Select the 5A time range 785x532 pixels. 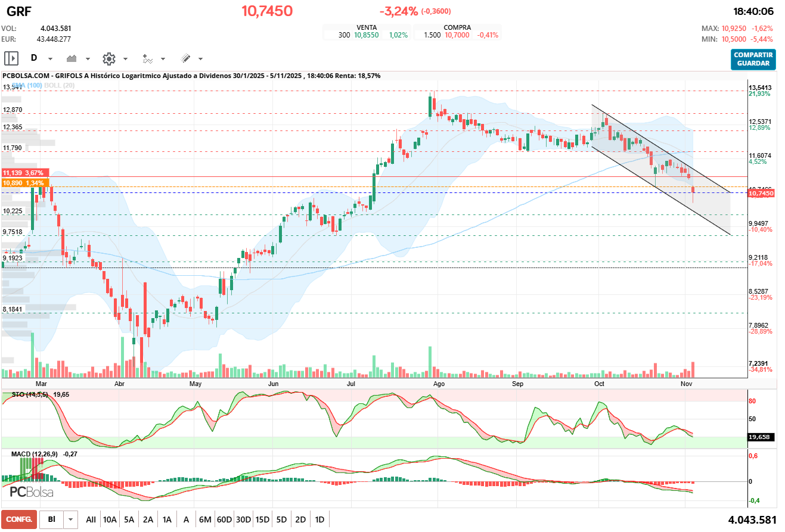(x=129, y=519)
